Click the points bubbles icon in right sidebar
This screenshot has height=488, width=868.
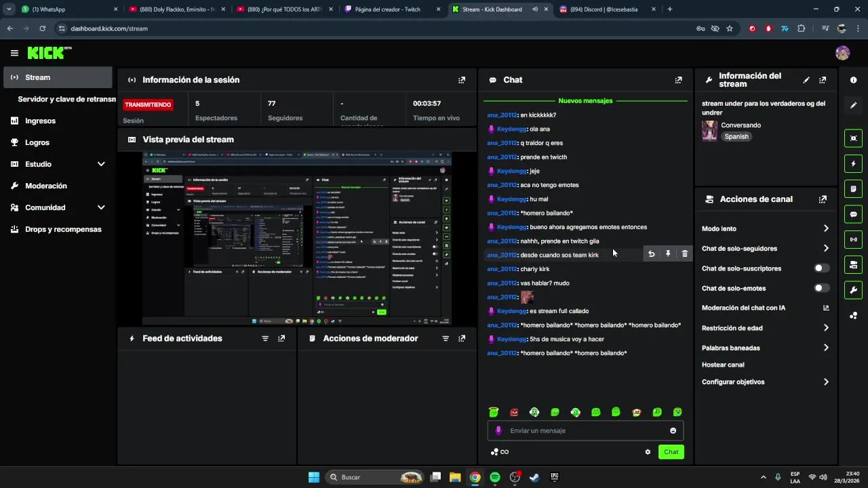[x=853, y=315]
